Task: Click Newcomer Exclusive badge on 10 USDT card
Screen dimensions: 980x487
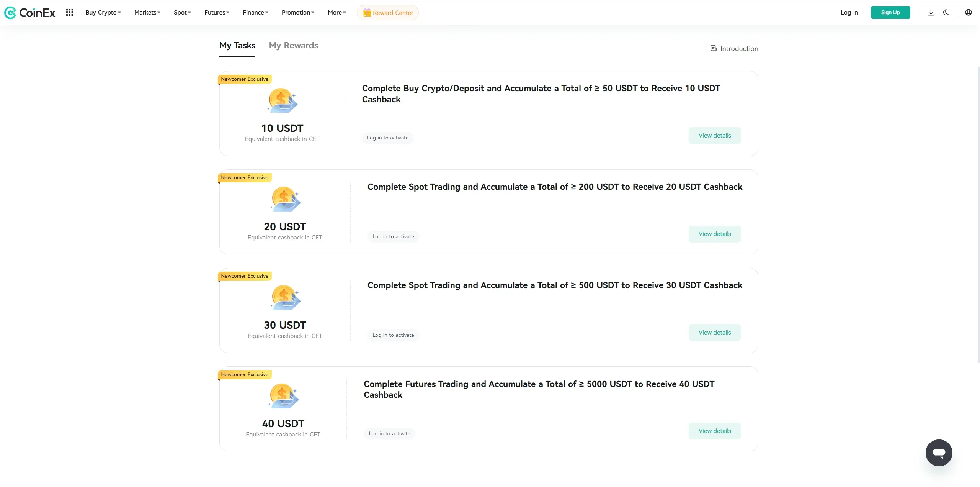Action: click(245, 79)
